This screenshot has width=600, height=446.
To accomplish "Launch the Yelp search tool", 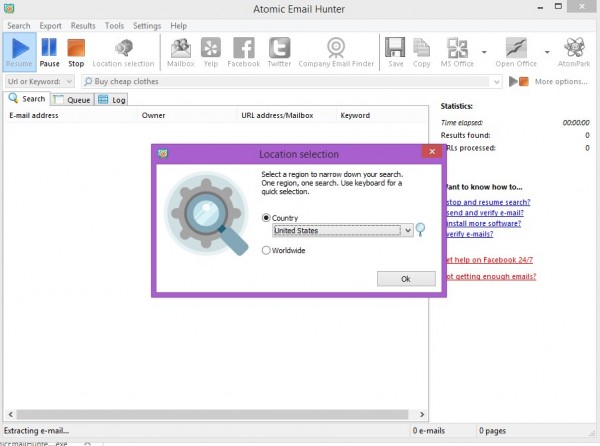I will point(211,53).
